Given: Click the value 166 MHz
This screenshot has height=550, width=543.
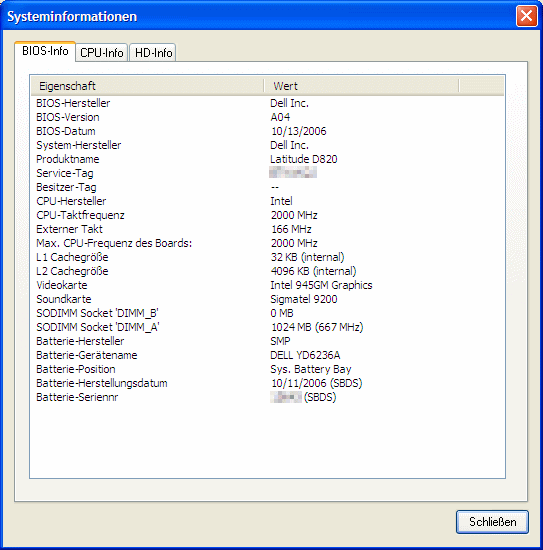Looking at the screenshot, I should (291, 229).
